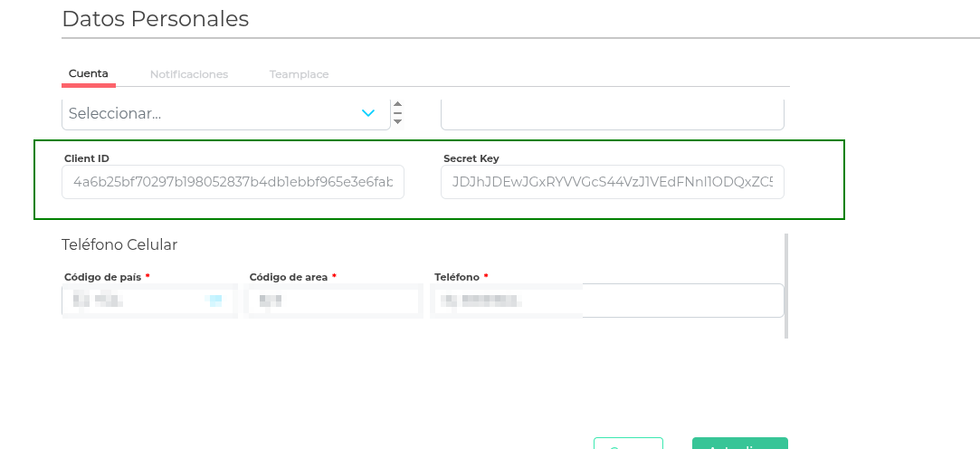Viewport: 980px width, 449px height.
Task: Click the blue chevron in Seleccionar dropdown
Action: click(x=368, y=113)
